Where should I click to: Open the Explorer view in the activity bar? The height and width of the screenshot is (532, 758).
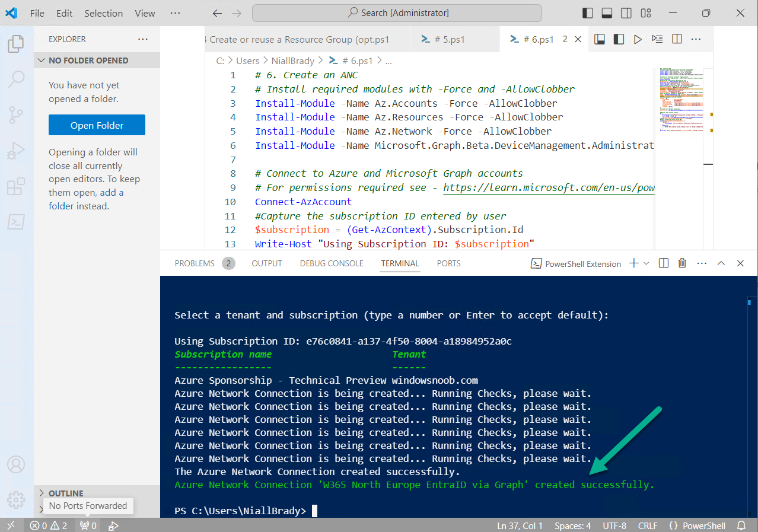tap(16, 43)
